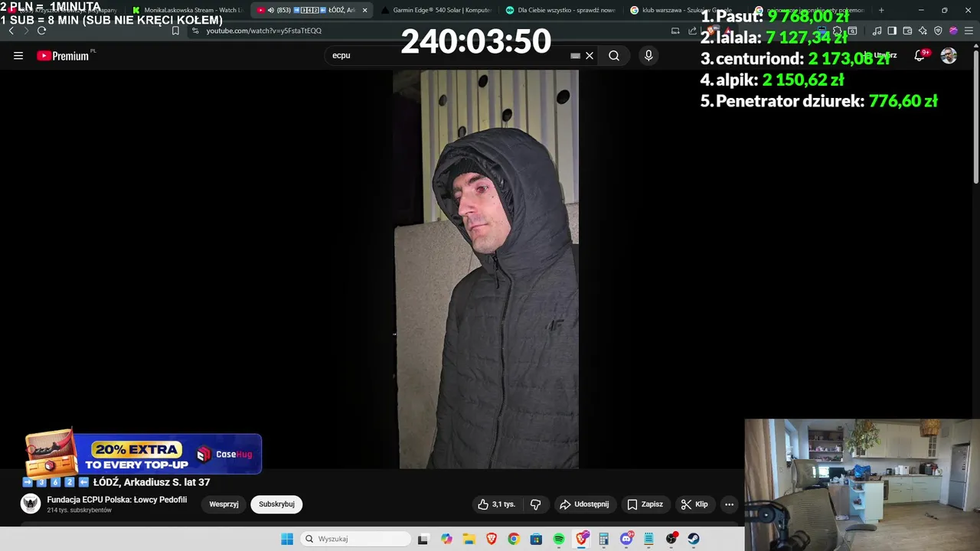Image resolution: width=980 pixels, height=551 pixels.
Task: Open the browser profile avatar
Action: [953, 31]
